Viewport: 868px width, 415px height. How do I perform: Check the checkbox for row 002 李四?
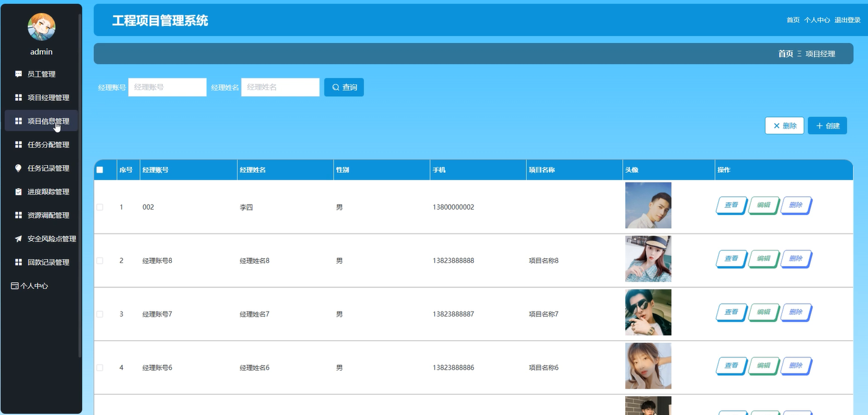click(x=100, y=207)
